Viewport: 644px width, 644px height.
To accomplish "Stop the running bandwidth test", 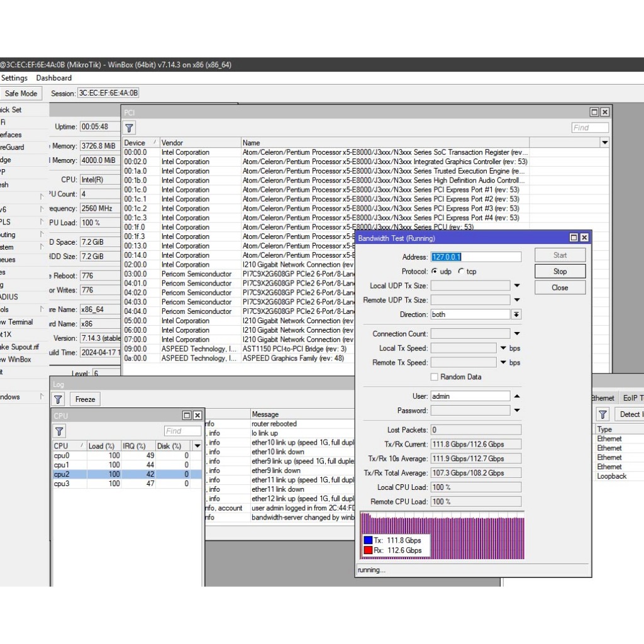I will pyautogui.click(x=560, y=272).
